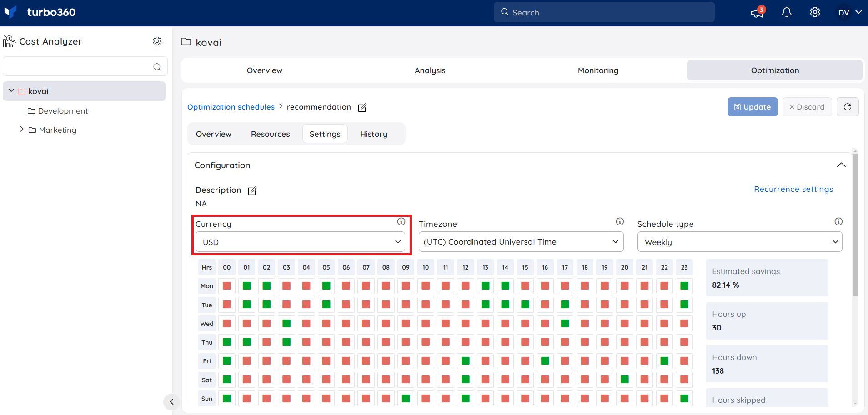868x415 pixels.
Task: Click the Estimated savings 82.14 % value
Action: coord(726,285)
